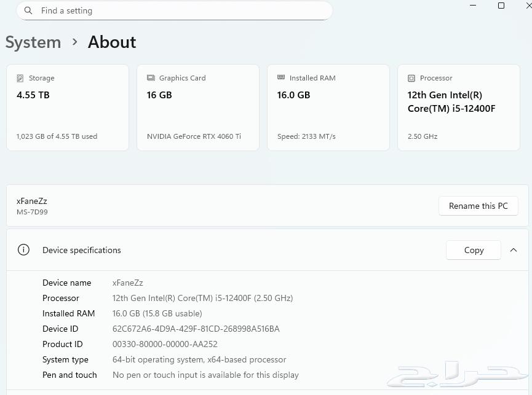Click the info icon beside Device specifications
This screenshot has height=395, width=532.
pyautogui.click(x=23, y=250)
